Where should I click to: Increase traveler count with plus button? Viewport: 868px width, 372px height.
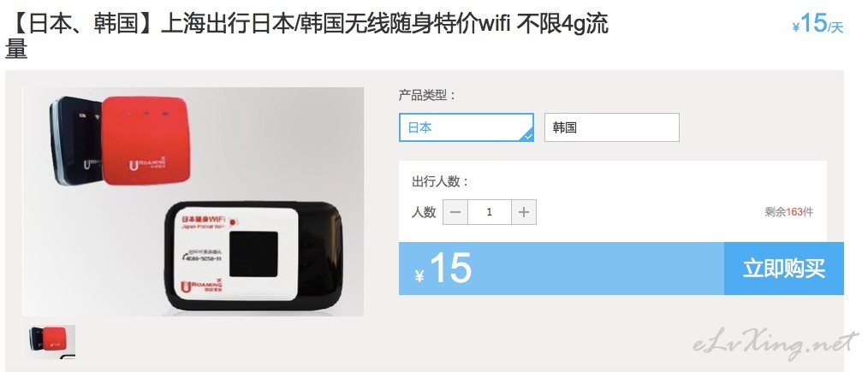(524, 212)
